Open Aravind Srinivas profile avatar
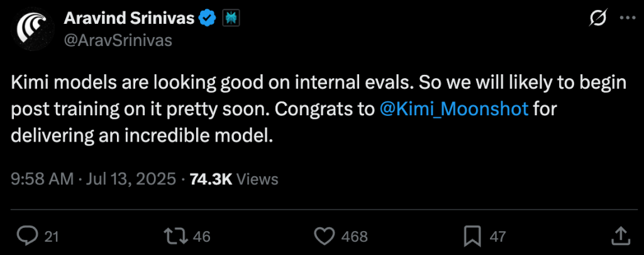The image size is (644, 255). (x=33, y=28)
